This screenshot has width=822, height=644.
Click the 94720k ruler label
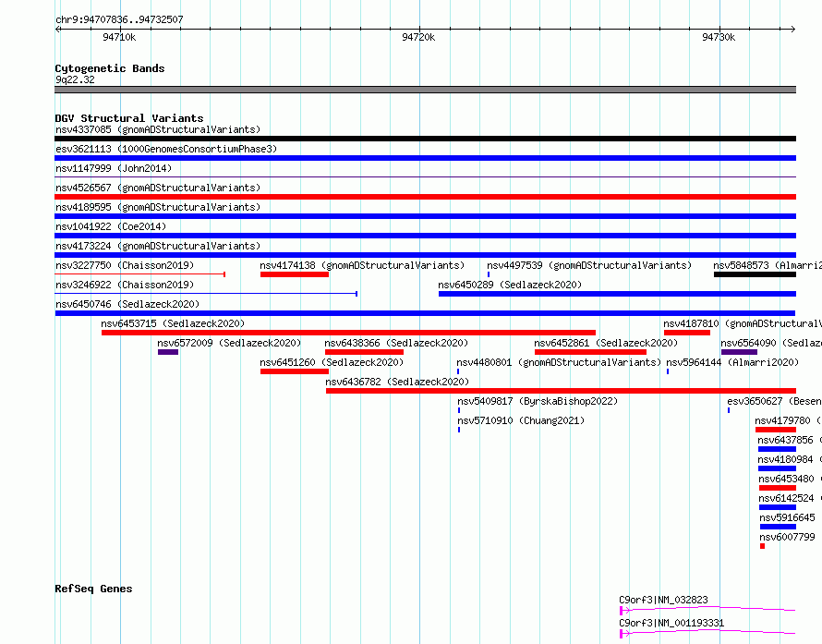(418, 37)
